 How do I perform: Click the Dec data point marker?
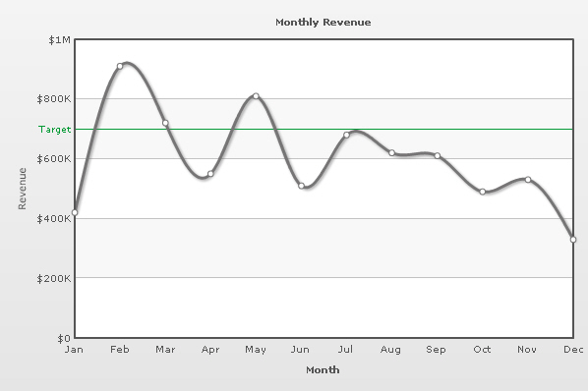tap(573, 240)
